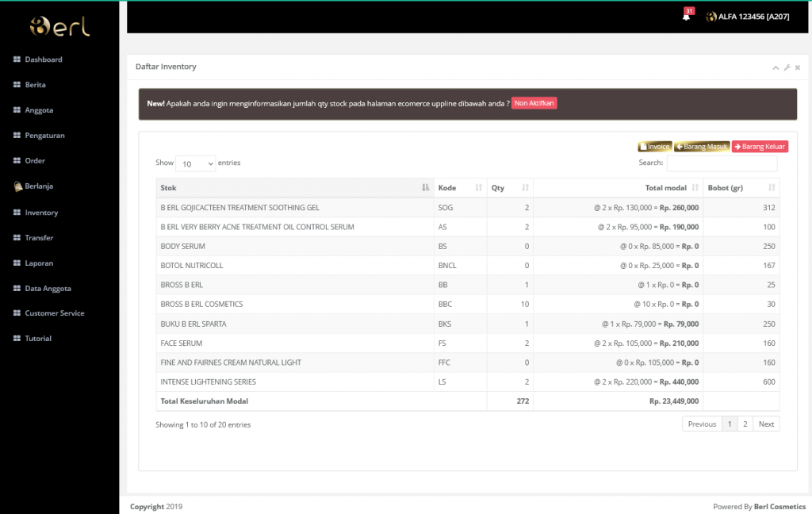Sort by Kode column arrow
The height and width of the screenshot is (514, 812).
pyautogui.click(x=478, y=188)
